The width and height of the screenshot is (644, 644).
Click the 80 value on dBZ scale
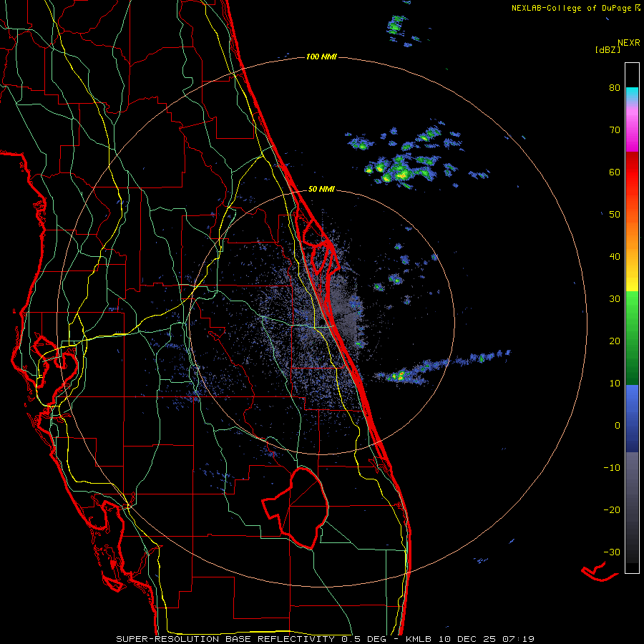[615, 88]
